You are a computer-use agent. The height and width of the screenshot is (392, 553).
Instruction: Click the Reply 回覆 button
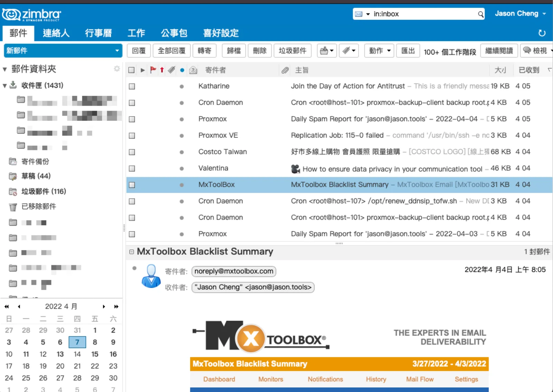pos(139,51)
